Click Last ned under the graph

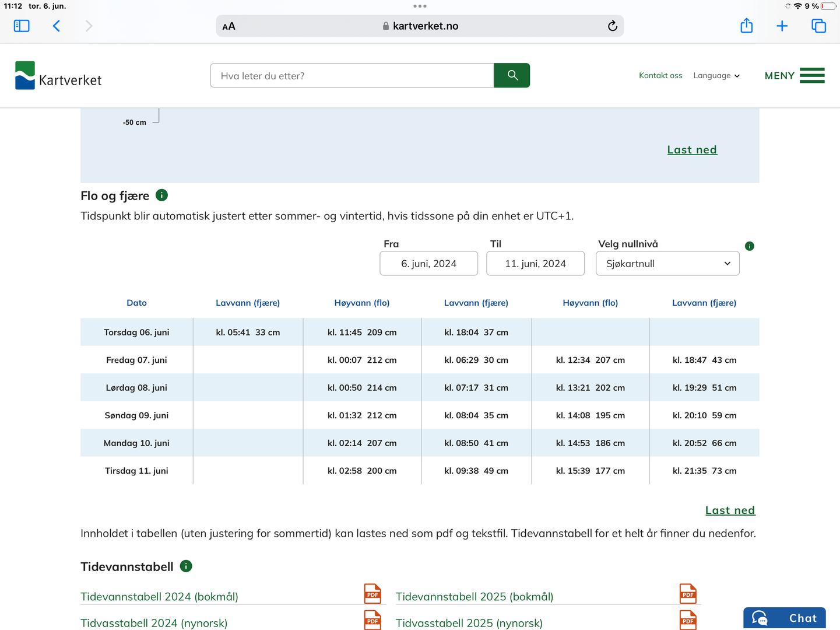692,150
